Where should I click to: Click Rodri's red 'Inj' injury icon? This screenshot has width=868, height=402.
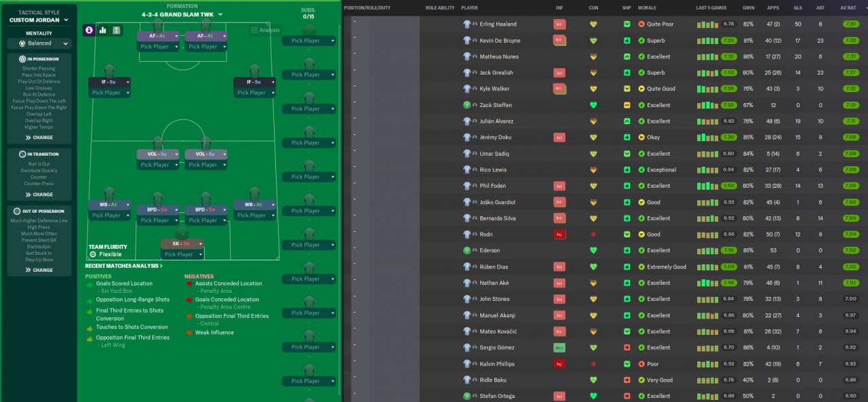559,235
